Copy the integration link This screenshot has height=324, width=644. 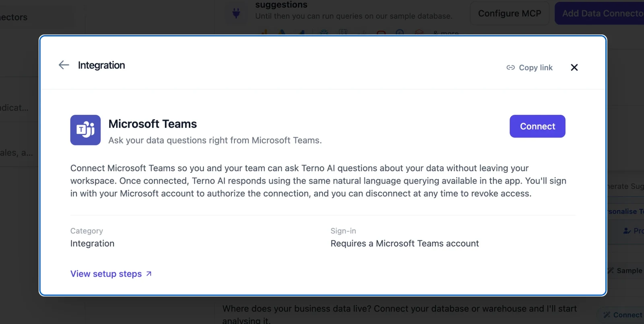click(x=529, y=68)
